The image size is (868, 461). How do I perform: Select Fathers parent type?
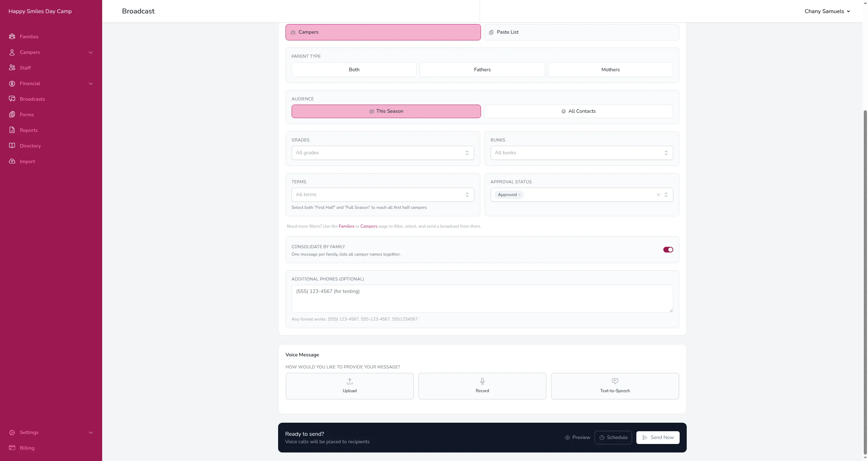pos(482,70)
